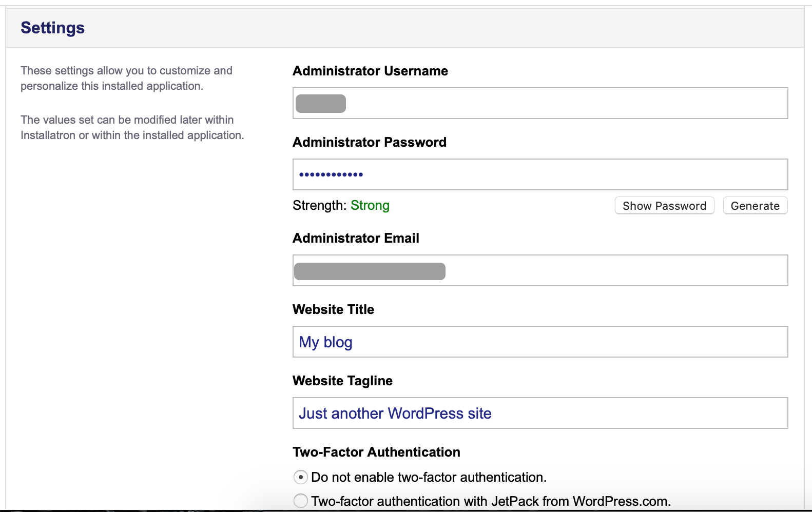812x512 pixels.
Task: Click the 'Website Tagline' label
Action: click(342, 381)
